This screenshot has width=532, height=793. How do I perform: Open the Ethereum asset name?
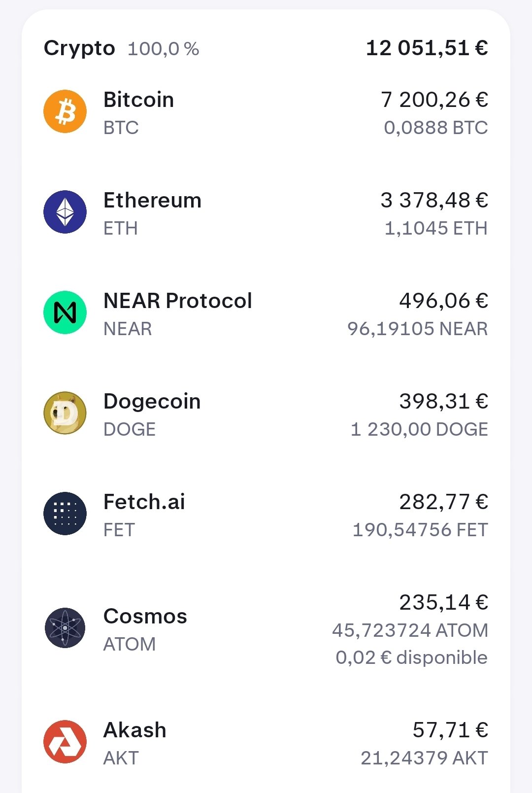click(152, 200)
